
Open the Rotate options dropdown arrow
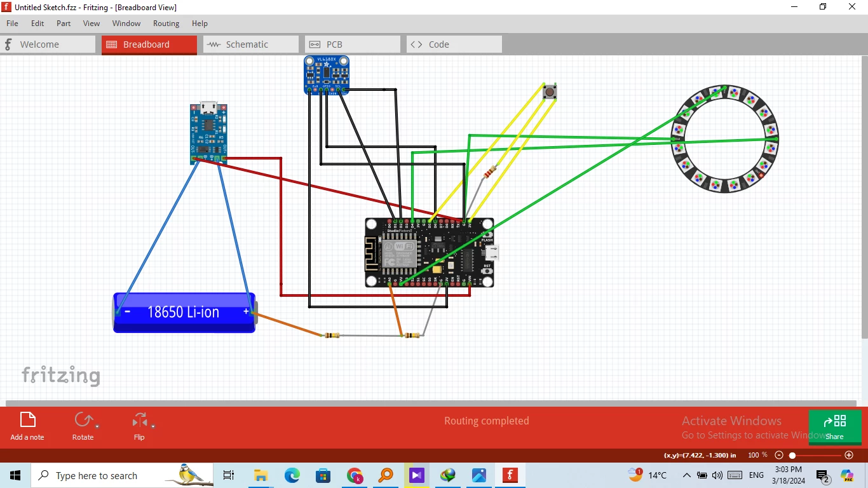(97, 426)
